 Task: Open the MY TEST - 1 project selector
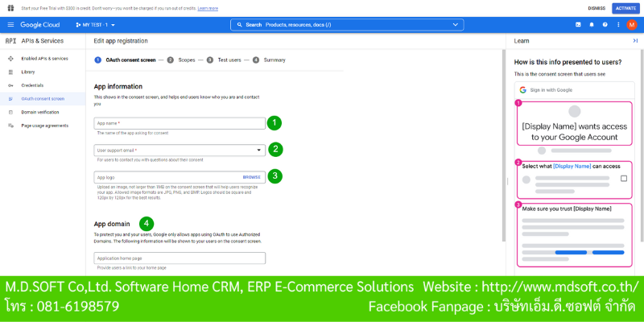[95, 25]
